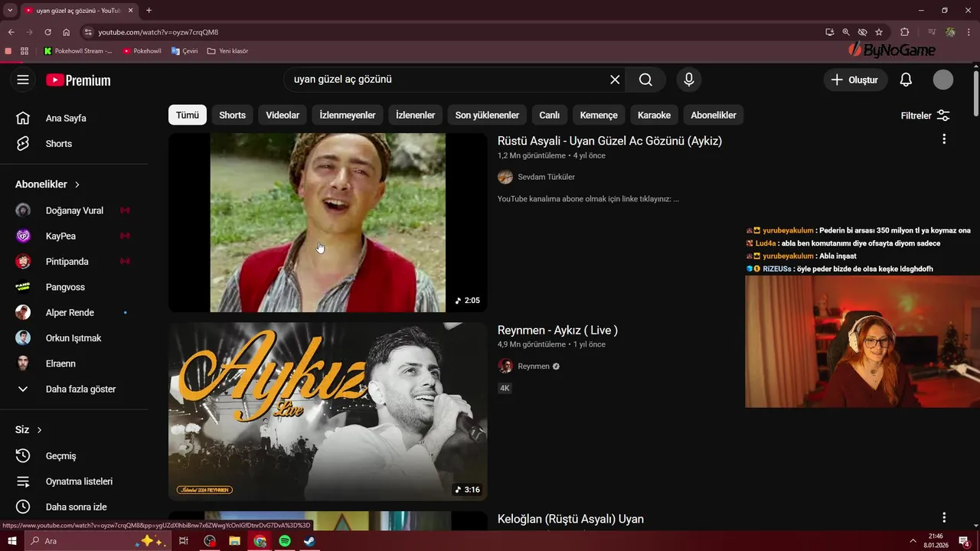Open Spotify from the taskbar
980x551 pixels.
click(x=285, y=541)
